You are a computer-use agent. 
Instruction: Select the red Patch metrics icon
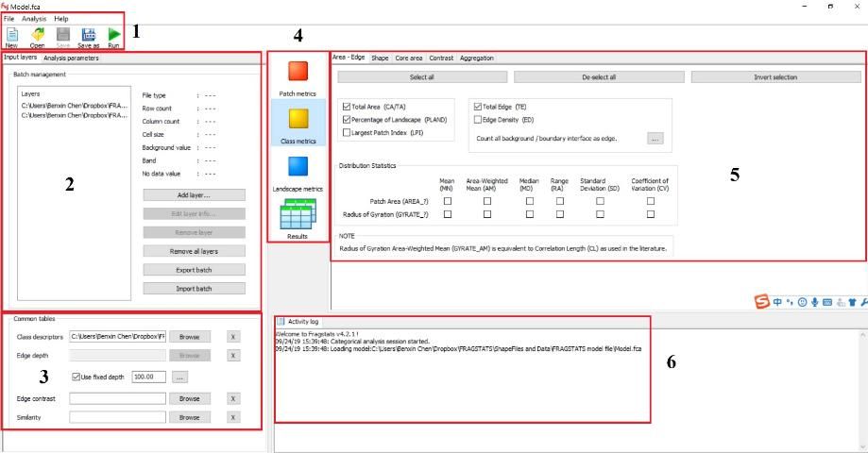tap(298, 73)
